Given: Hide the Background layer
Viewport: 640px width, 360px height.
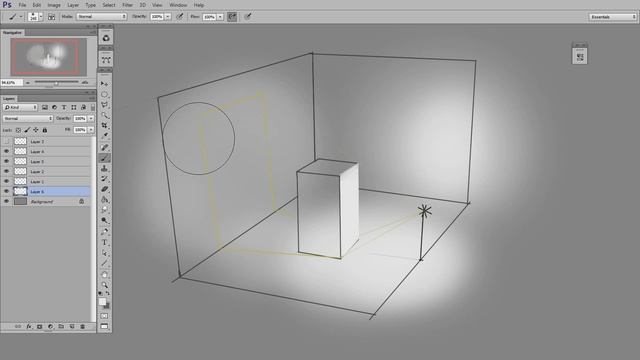Looking at the screenshot, I should pyautogui.click(x=6, y=202).
